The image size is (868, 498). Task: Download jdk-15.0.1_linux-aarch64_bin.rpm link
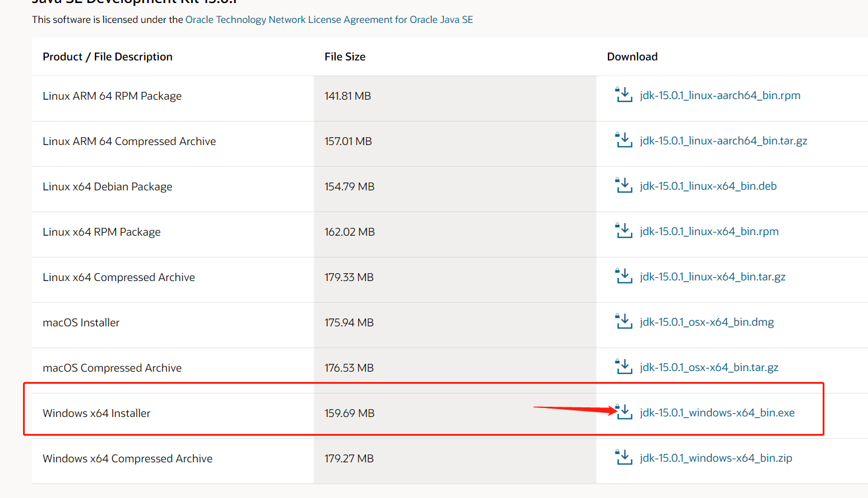coord(720,95)
